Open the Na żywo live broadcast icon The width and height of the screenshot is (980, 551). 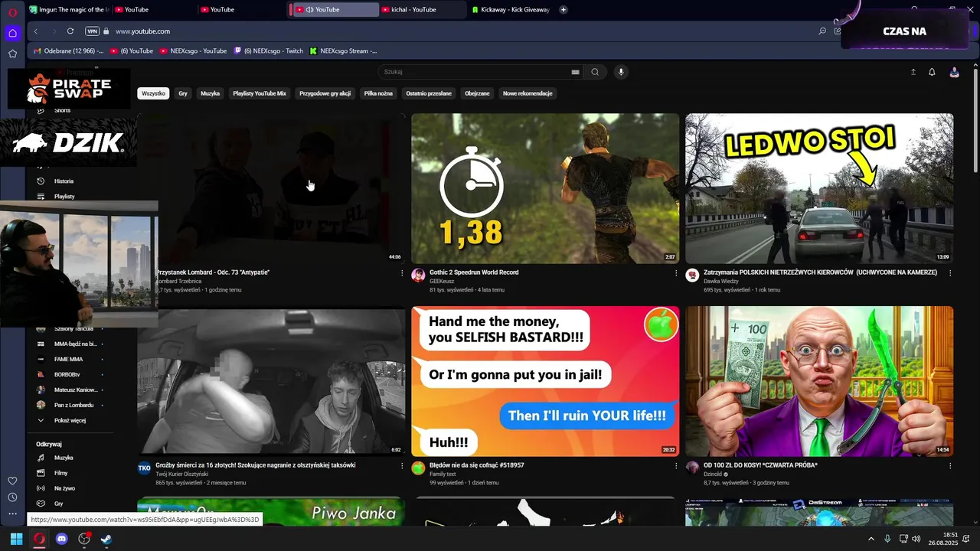(x=41, y=488)
